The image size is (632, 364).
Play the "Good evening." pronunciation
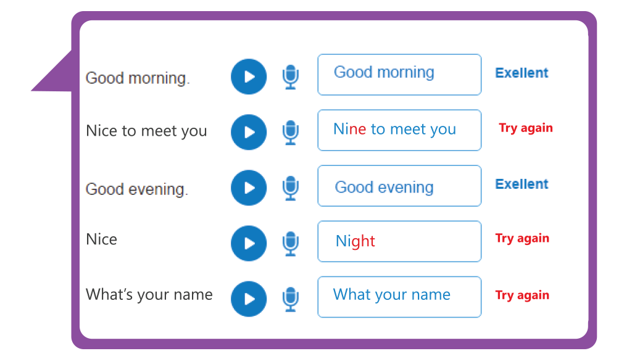coord(249,188)
